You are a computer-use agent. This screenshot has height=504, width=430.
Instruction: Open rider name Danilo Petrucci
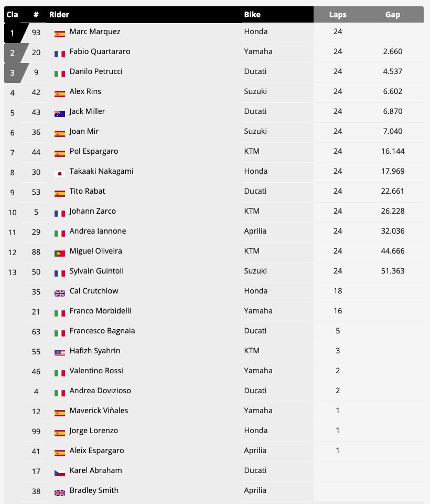[x=96, y=71]
